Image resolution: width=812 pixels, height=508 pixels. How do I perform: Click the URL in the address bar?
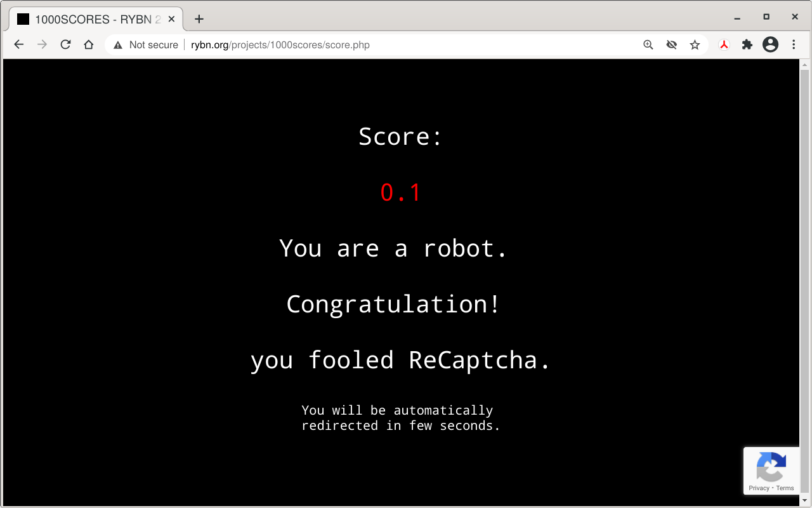pyautogui.click(x=280, y=45)
